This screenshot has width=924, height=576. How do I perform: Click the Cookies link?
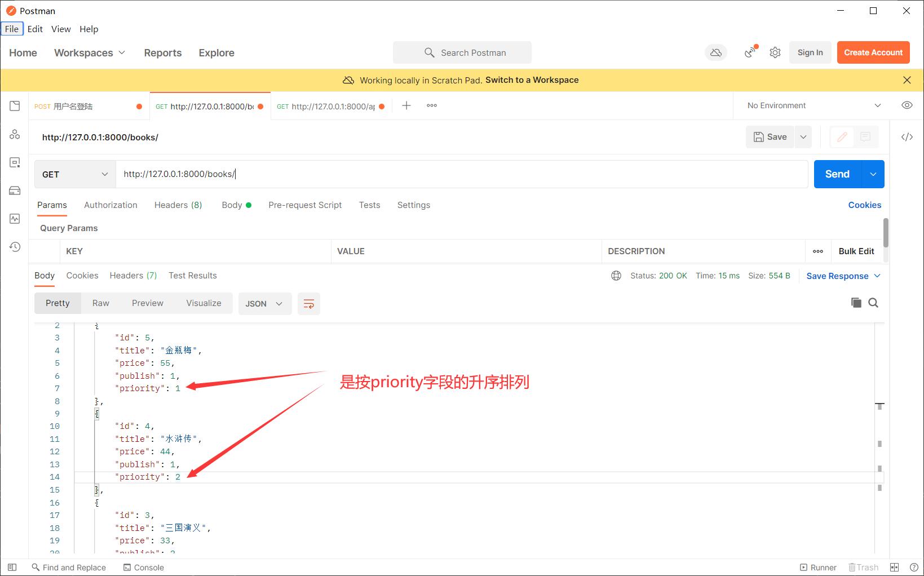864,205
